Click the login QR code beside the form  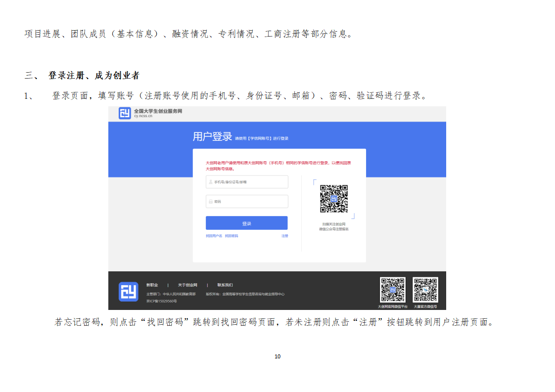[x=333, y=199]
